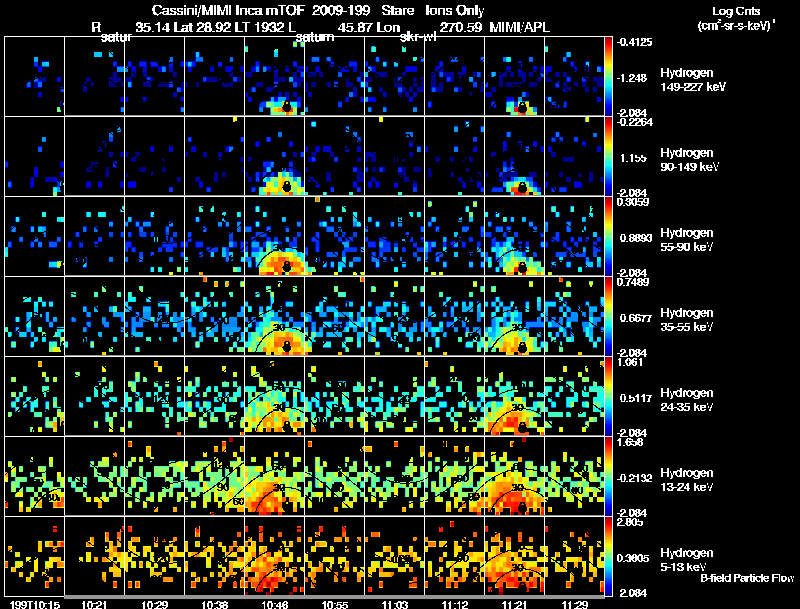Click the color bar for Hydrogen 55-90 keV
800x609 pixels.
pyautogui.click(x=608, y=236)
